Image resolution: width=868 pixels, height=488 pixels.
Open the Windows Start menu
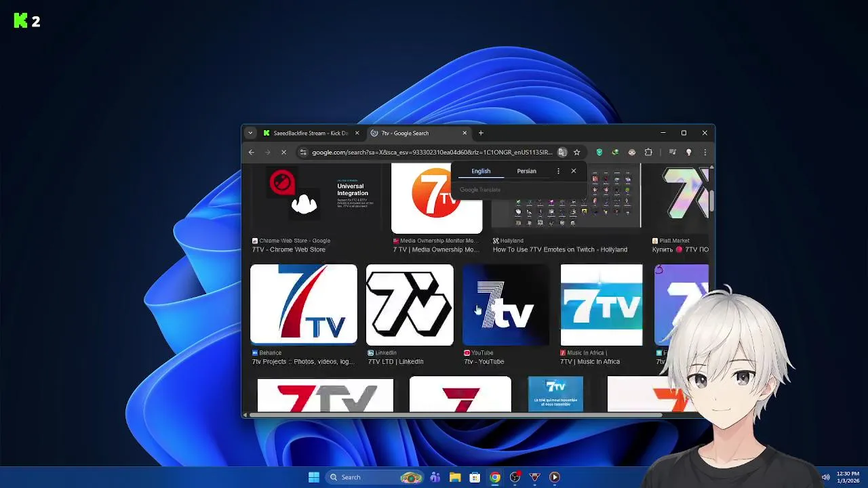[314, 477]
